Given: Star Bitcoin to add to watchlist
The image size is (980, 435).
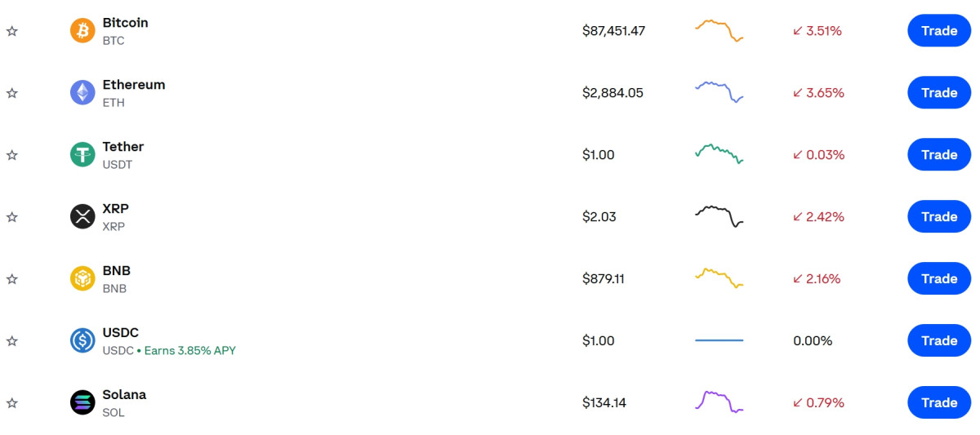Looking at the screenshot, I should 12,31.
